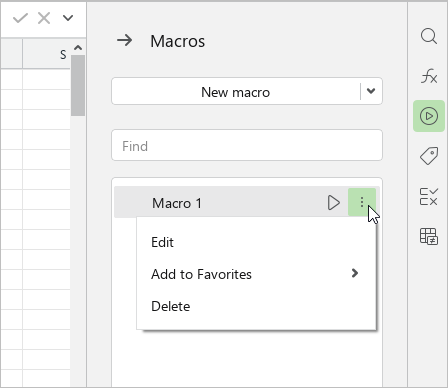Screen dimensions: 448x388
Task: Open the New macro dropdown arrow
Action: [x=371, y=91]
